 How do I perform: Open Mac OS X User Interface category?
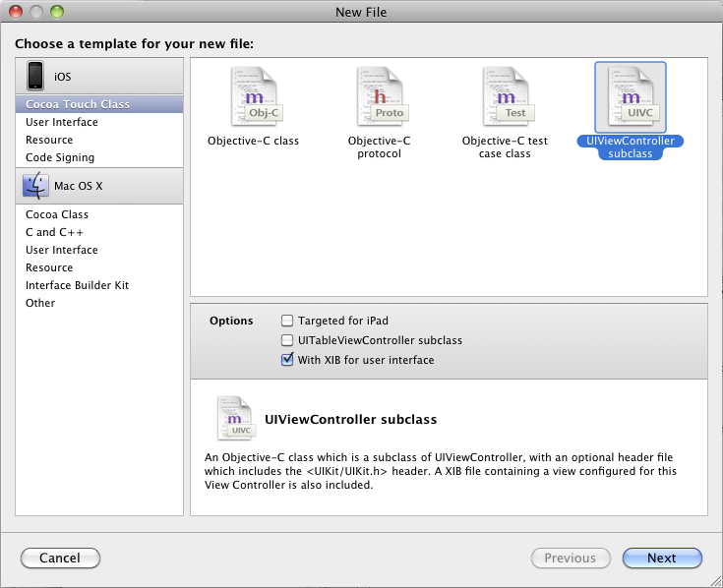tap(99, 250)
